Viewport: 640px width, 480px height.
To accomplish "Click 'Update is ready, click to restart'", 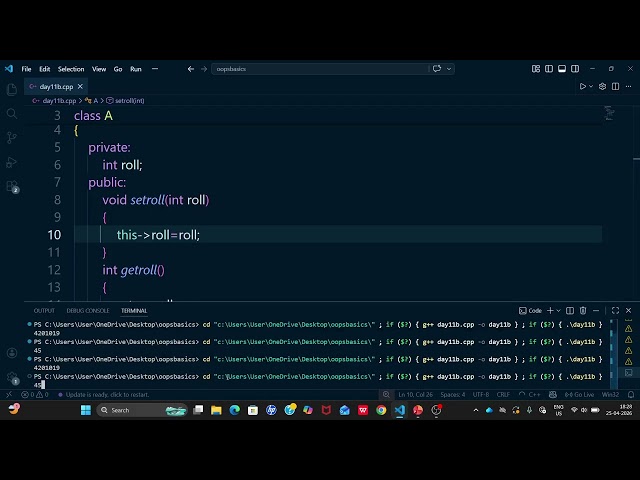I will [x=104, y=395].
